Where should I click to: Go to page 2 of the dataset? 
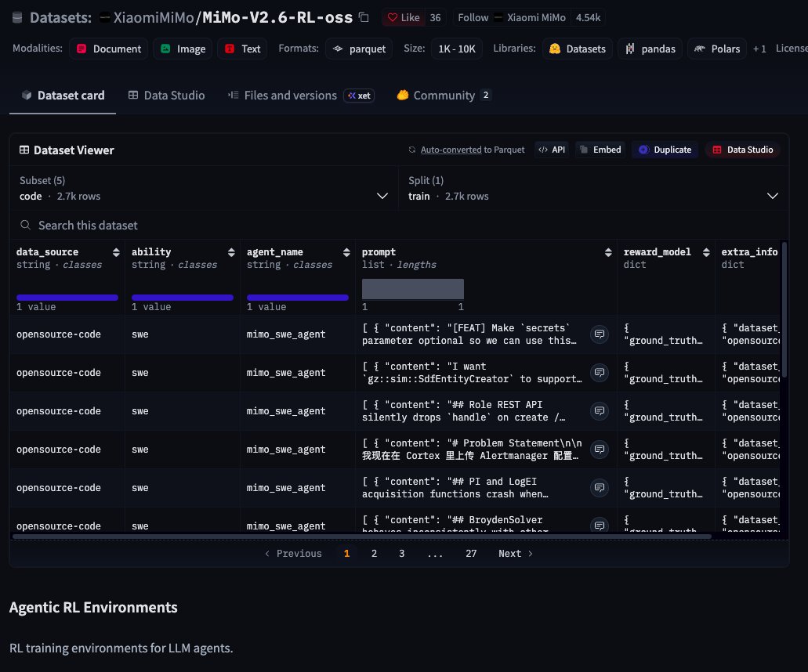[374, 554]
